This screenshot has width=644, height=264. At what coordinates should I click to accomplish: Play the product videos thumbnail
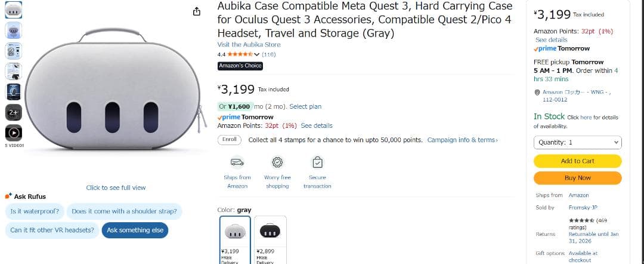13,133
